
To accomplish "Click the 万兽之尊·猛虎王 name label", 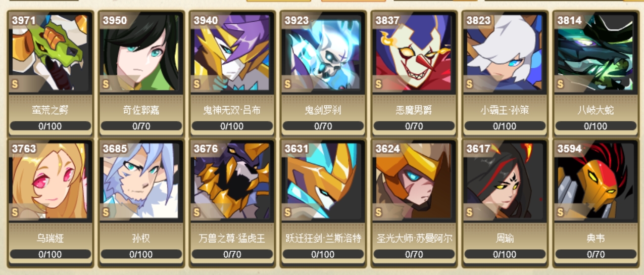I will tap(232, 238).
